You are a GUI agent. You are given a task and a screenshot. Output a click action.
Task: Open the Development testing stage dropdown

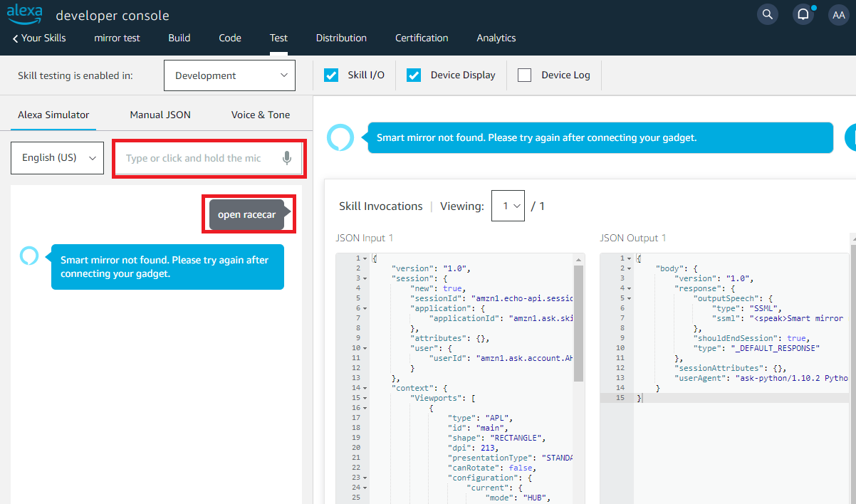(229, 75)
